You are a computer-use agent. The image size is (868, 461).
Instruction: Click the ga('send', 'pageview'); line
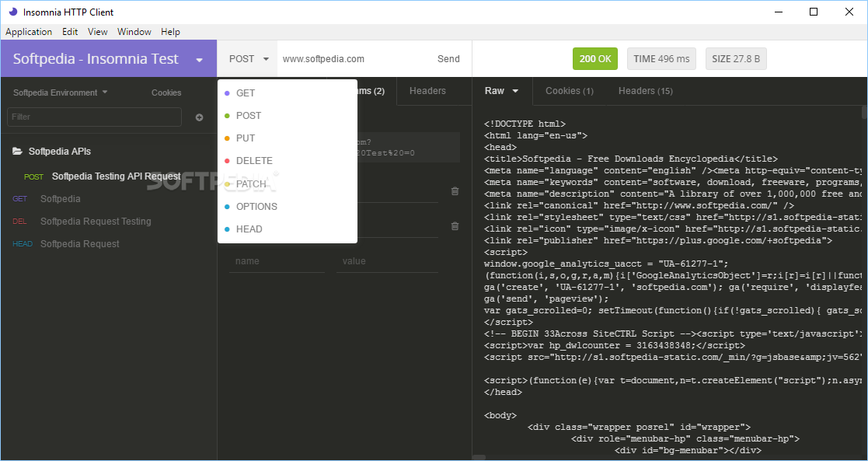coord(546,299)
